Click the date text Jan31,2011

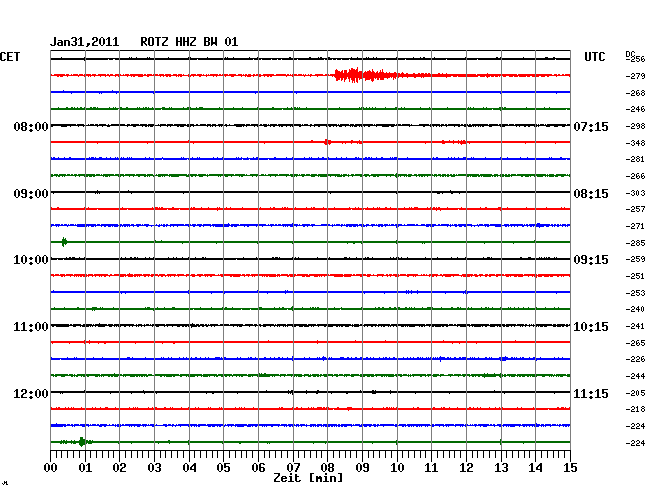coord(85,42)
